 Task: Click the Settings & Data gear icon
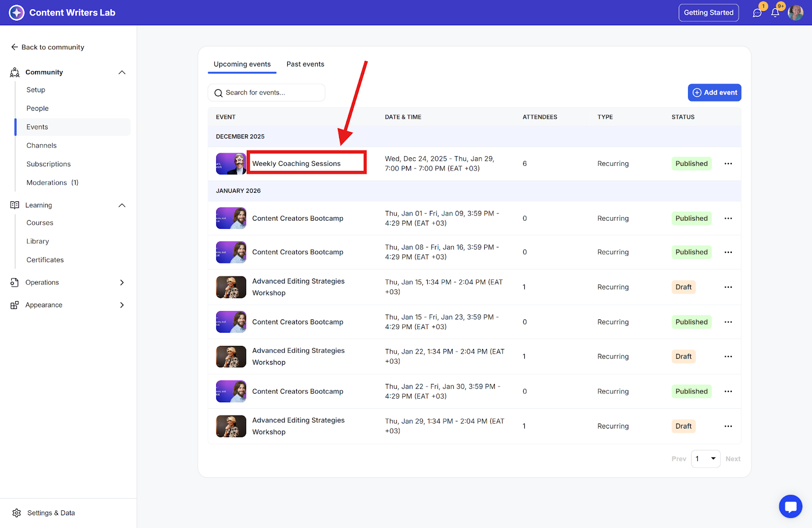click(17, 513)
